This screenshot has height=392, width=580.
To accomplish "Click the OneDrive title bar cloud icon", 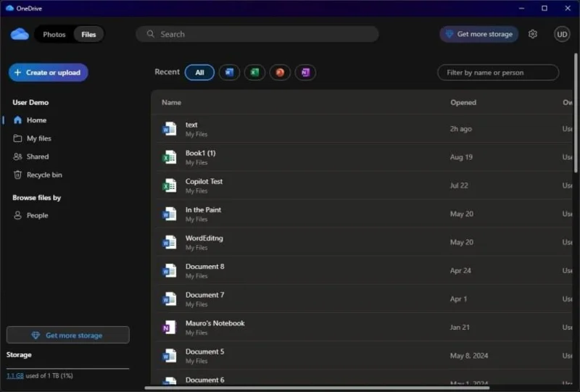I will (x=9, y=8).
